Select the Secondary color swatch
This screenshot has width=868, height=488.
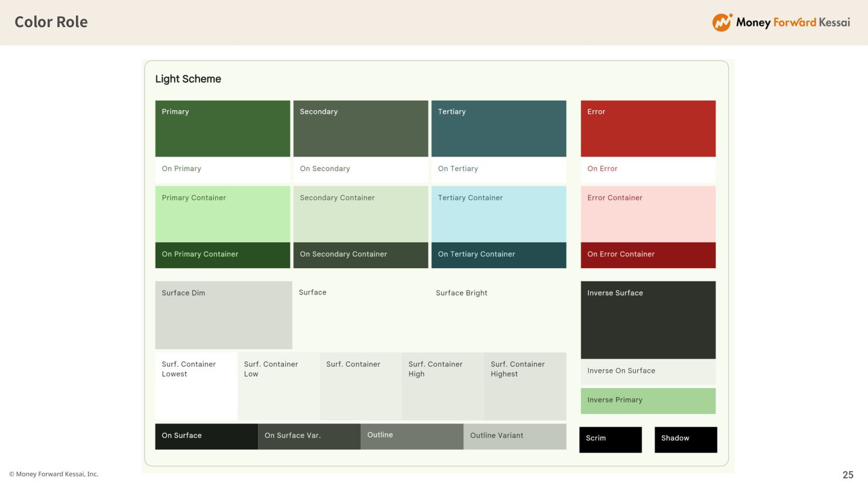[360, 128]
